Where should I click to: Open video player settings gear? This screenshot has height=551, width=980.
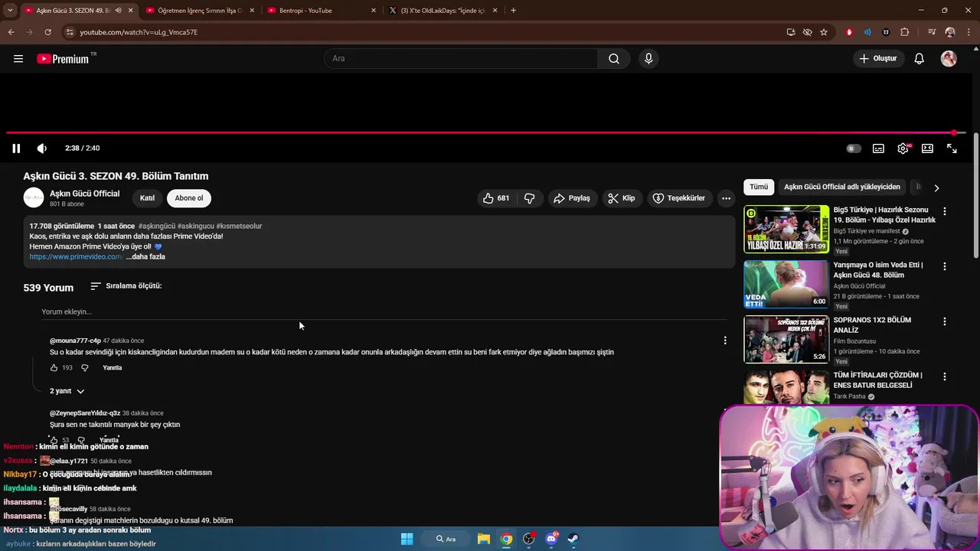click(x=903, y=148)
